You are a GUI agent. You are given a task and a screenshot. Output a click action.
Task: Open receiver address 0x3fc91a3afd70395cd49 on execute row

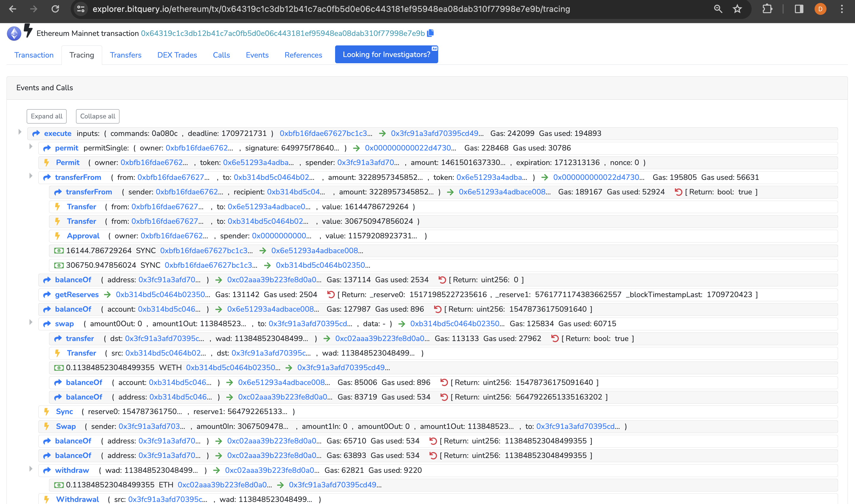click(x=437, y=134)
